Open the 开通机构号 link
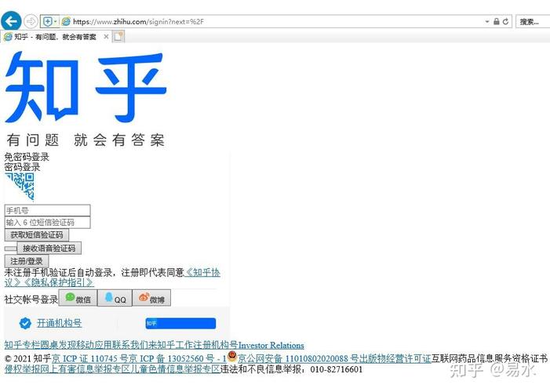 pyautogui.click(x=60, y=323)
